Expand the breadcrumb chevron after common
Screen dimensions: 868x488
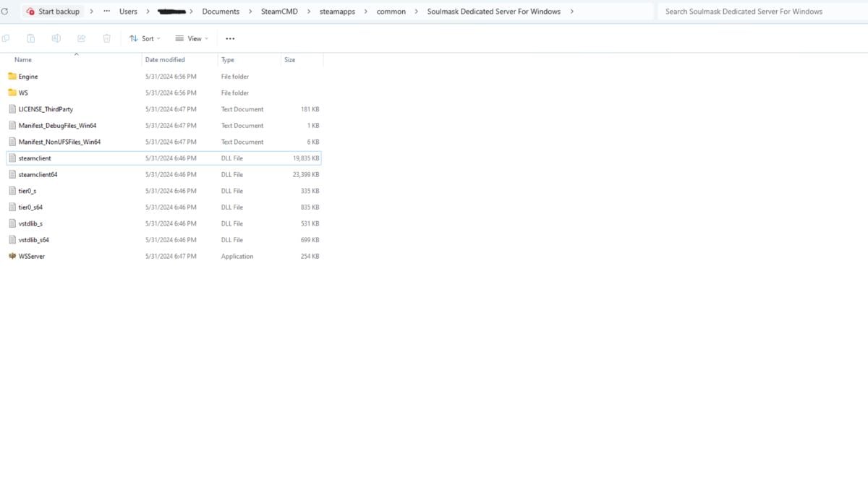pyautogui.click(x=416, y=11)
